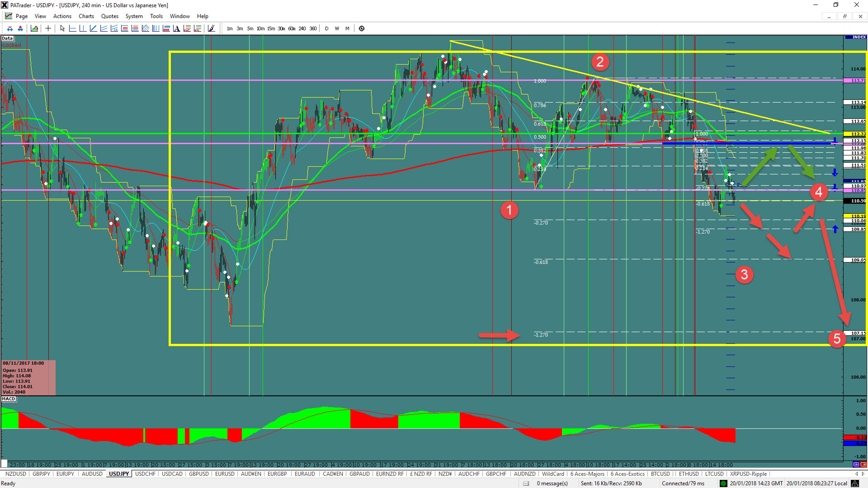Click the INDEX button above price scale
868x488 pixels.
click(856, 37)
